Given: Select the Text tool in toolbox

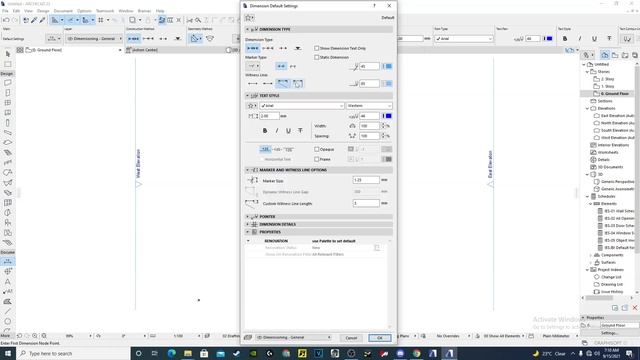Looking at the screenshot, I should coord(8,282).
